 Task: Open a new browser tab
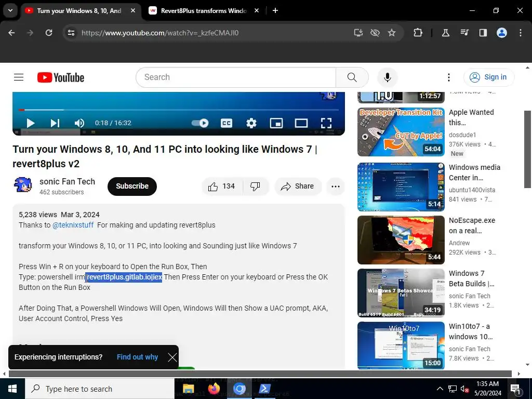tap(275, 11)
